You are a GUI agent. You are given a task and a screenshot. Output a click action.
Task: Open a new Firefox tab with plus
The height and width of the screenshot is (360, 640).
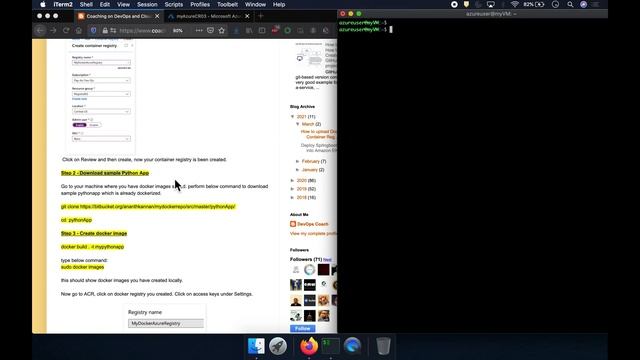pos(261,16)
